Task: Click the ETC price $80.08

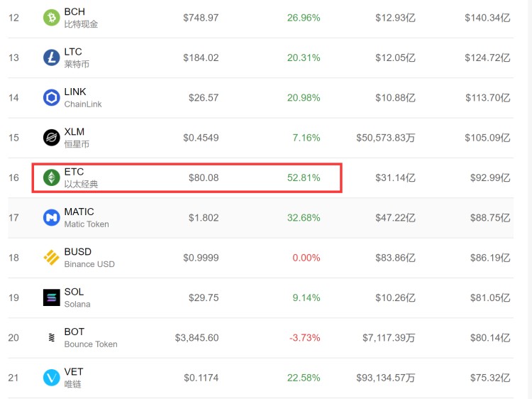Action: (204, 177)
